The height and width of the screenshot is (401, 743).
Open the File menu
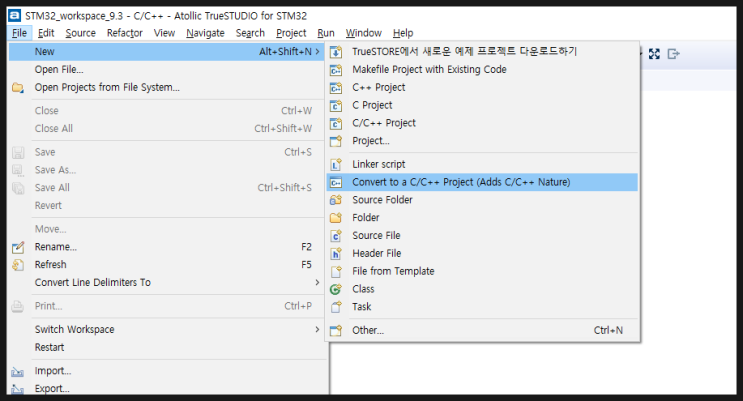pyautogui.click(x=19, y=33)
